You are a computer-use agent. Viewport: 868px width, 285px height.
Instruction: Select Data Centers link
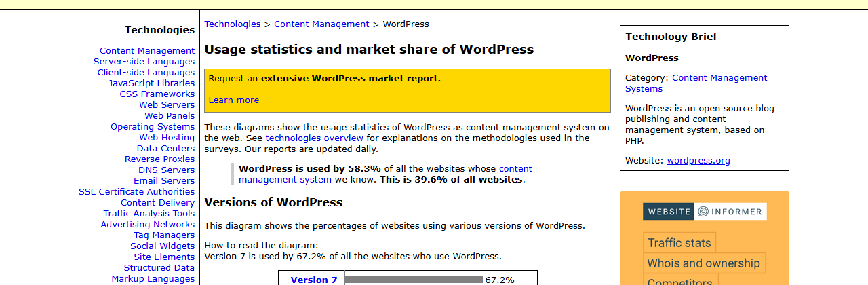pyautogui.click(x=165, y=148)
